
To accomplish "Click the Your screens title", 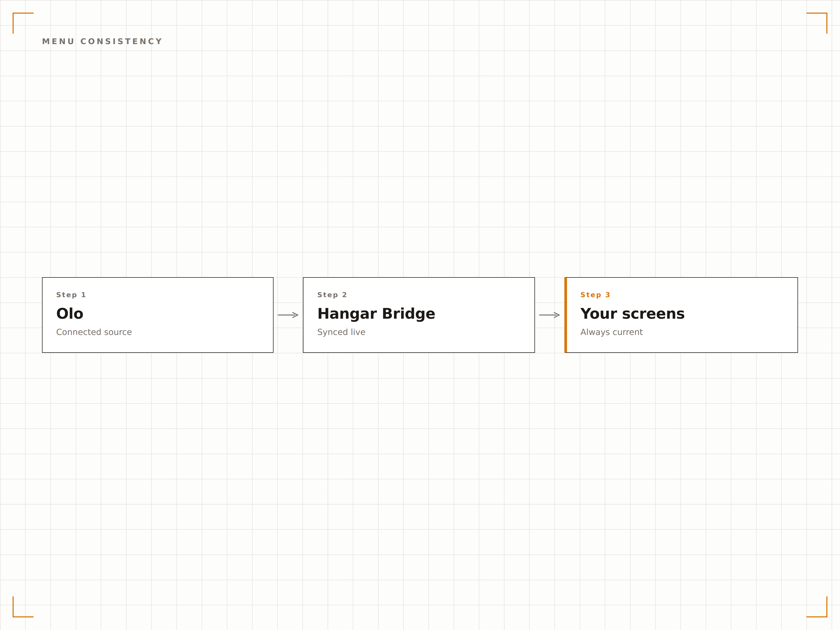I will click(632, 314).
